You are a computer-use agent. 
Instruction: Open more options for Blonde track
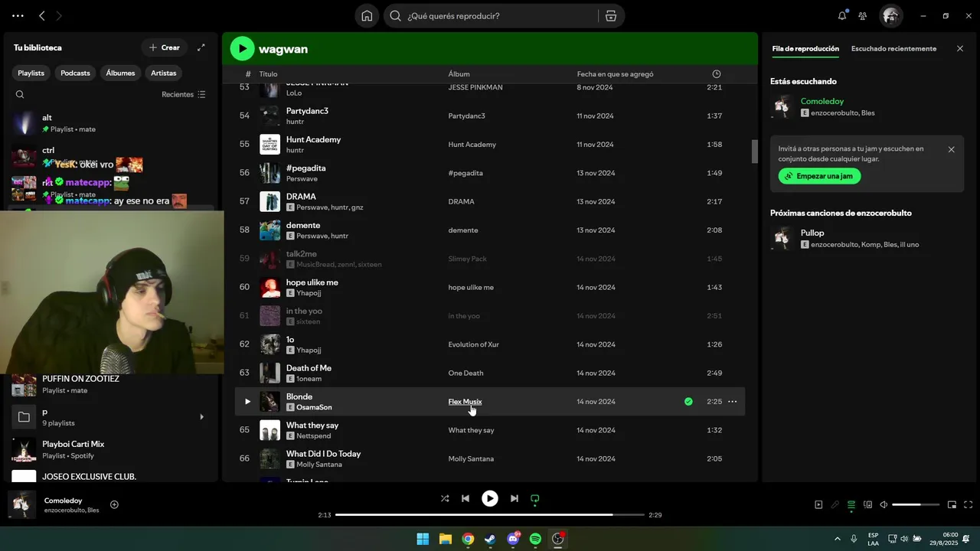pyautogui.click(x=732, y=402)
